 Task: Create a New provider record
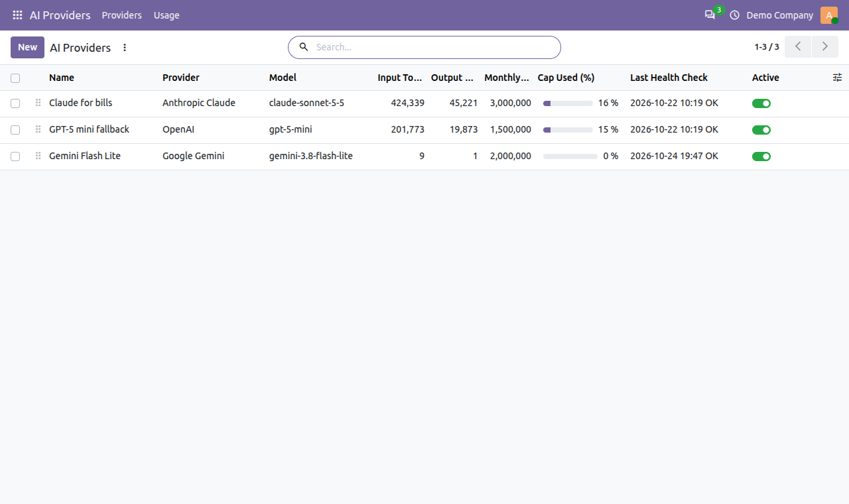(27, 47)
